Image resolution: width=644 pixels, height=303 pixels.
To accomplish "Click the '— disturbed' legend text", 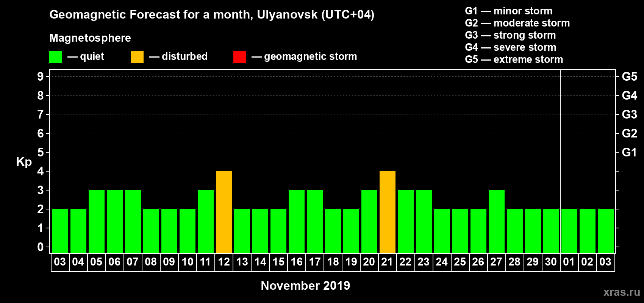I will coord(178,56).
